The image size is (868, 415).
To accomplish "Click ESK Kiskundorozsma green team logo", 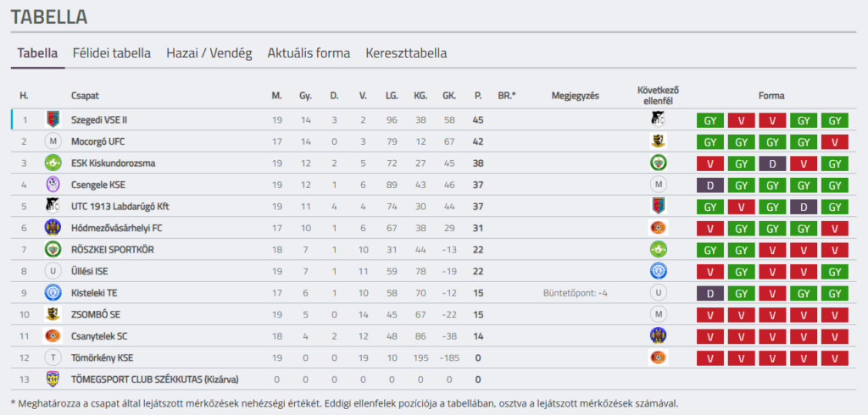I will 53,163.
